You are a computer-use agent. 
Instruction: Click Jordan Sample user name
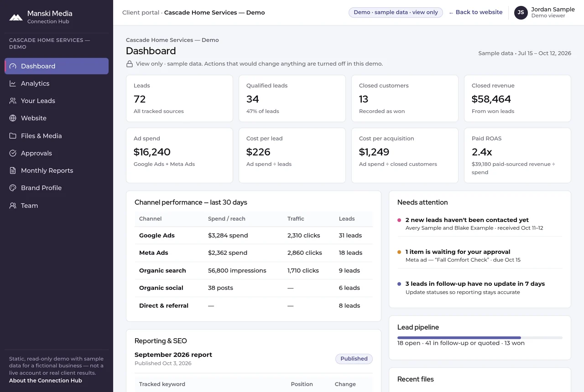tap(553, 9)
